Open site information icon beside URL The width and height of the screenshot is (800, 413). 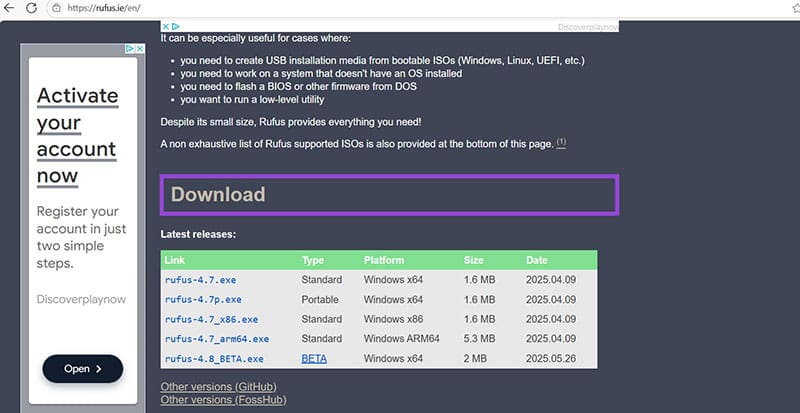pyautogui.click(x=56, y=8)
